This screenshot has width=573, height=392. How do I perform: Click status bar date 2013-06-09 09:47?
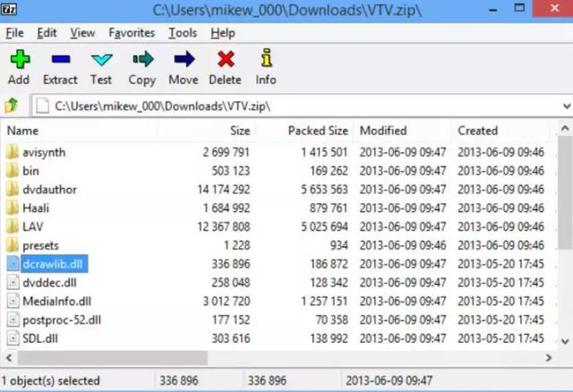pyautogui.click(x=389, y=380)
